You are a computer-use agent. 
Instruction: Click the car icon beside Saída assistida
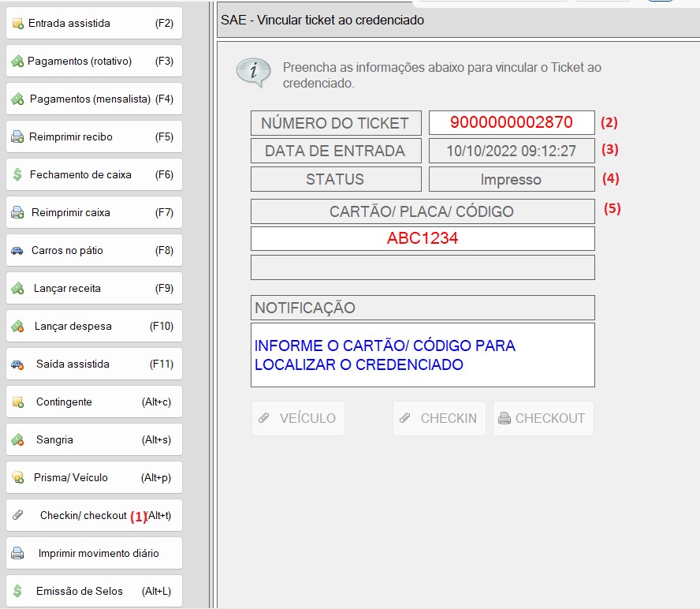(x=17, y=364)
